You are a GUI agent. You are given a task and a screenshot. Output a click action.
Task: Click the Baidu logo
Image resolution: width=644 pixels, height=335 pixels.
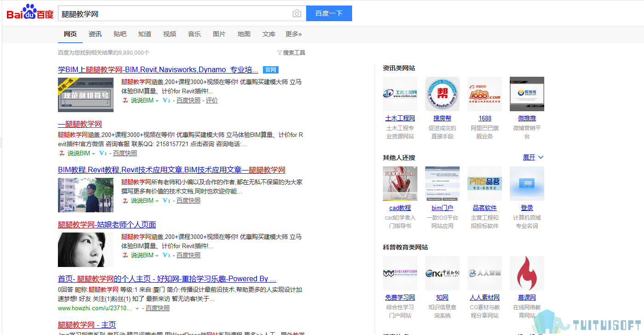(30, 12)
